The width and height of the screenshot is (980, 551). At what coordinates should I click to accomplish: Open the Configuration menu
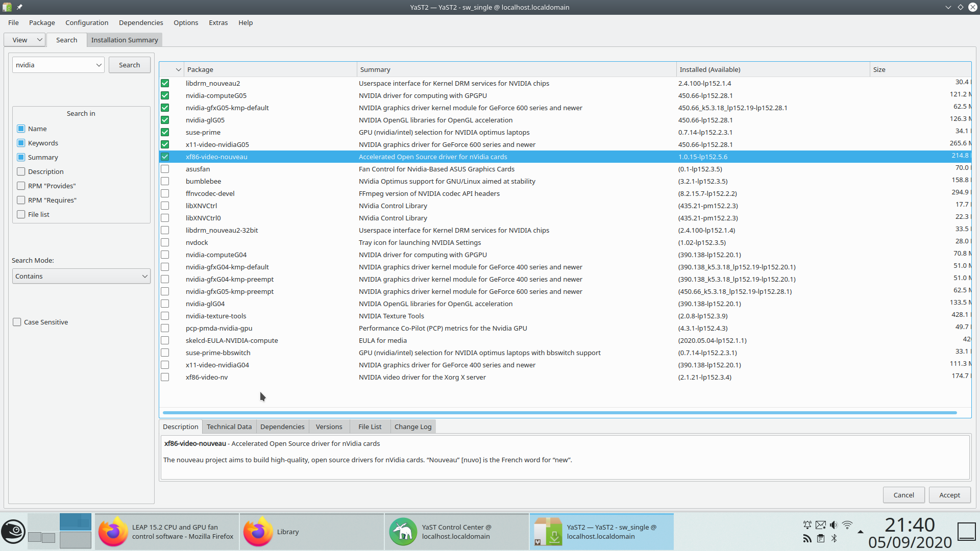(x=87, y=22)
